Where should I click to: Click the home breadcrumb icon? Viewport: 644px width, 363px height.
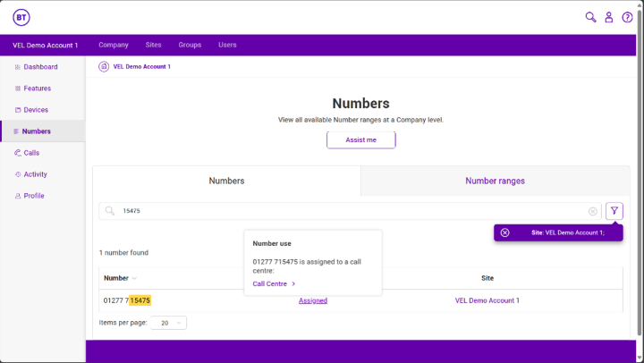tap(104, 66)
